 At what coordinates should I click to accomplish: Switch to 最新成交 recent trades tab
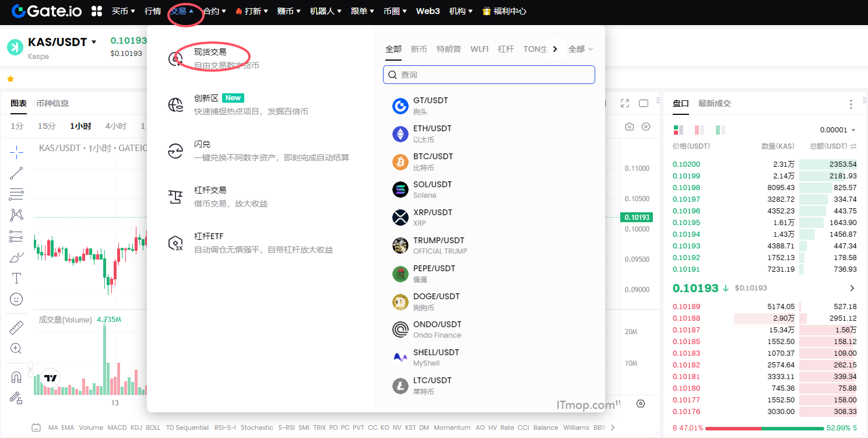point(715,103)
